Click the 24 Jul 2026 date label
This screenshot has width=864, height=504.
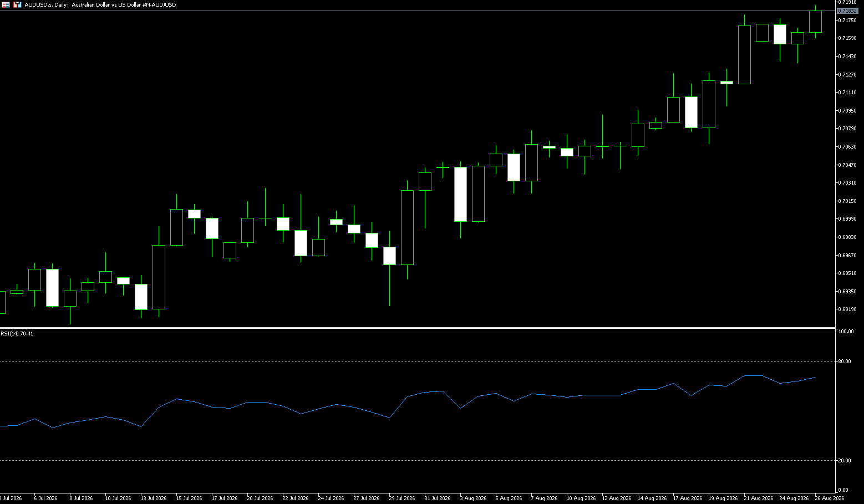coord(331,498)
